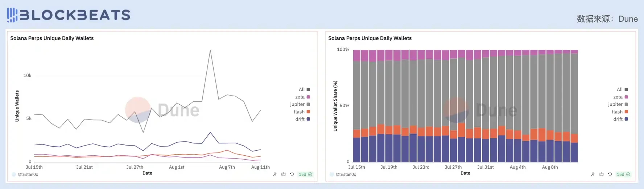Screen dimensions: 644x189
Task: Open @tristan0x author link under right chart
Action: [x=346, y=174]
